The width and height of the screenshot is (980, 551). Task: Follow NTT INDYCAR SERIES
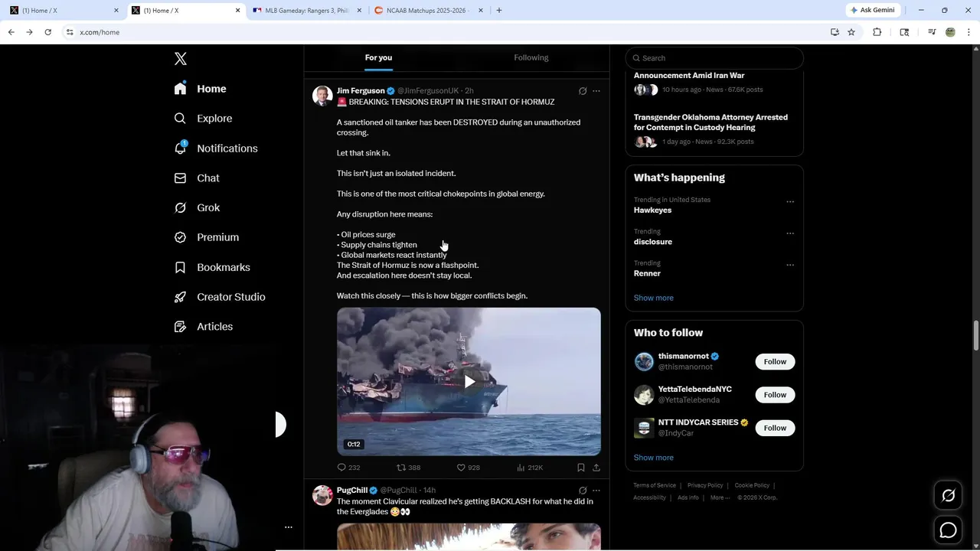point(775,428)
